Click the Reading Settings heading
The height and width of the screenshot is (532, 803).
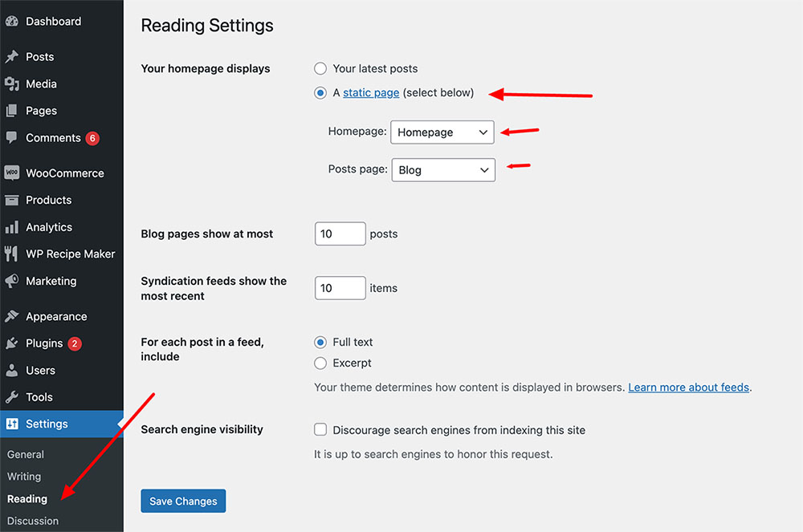pyautogui.click(x=207, y=26)
